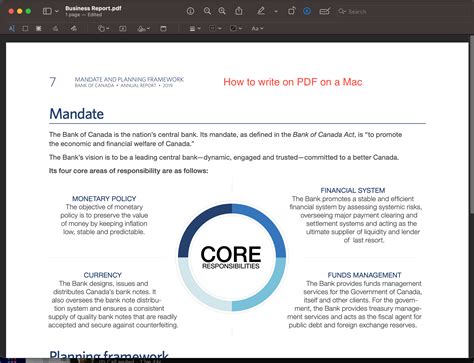Open the Shape Style line thickness dropdown
474x363 pixels.
(195, 29)
